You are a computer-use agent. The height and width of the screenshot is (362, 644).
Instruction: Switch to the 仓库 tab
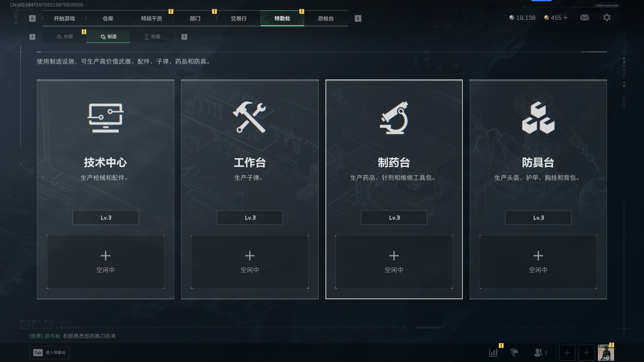click(x=108, y=18)
